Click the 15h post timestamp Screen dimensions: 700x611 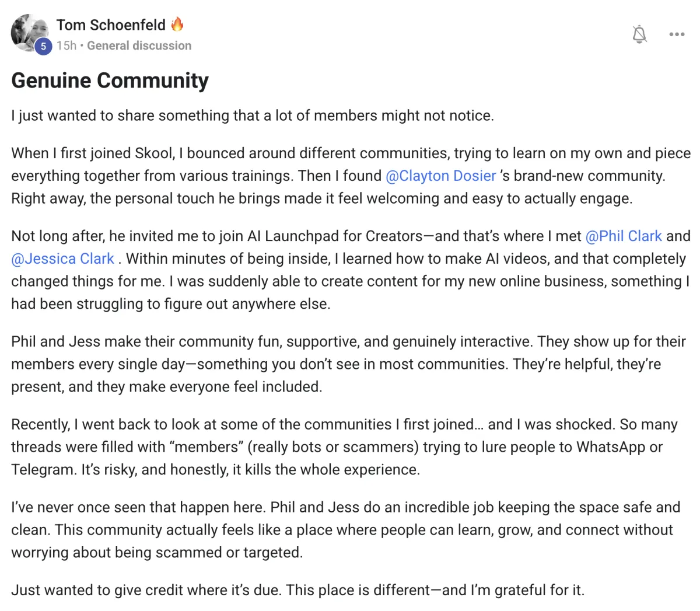click(x=66, y=46)
